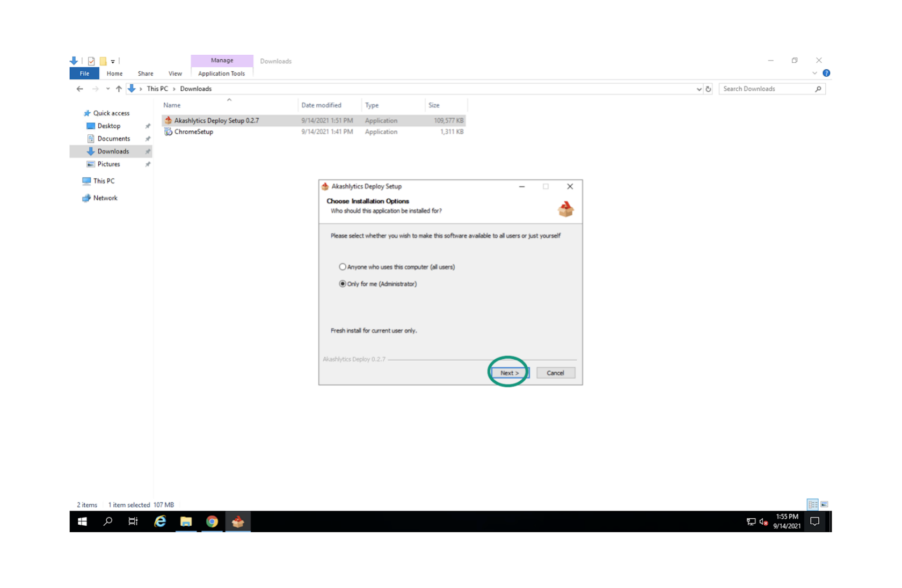Click the Downloads icon in the title bar
Image resolution: width=902 pixels, height=588 pixels.
(74, 61)
